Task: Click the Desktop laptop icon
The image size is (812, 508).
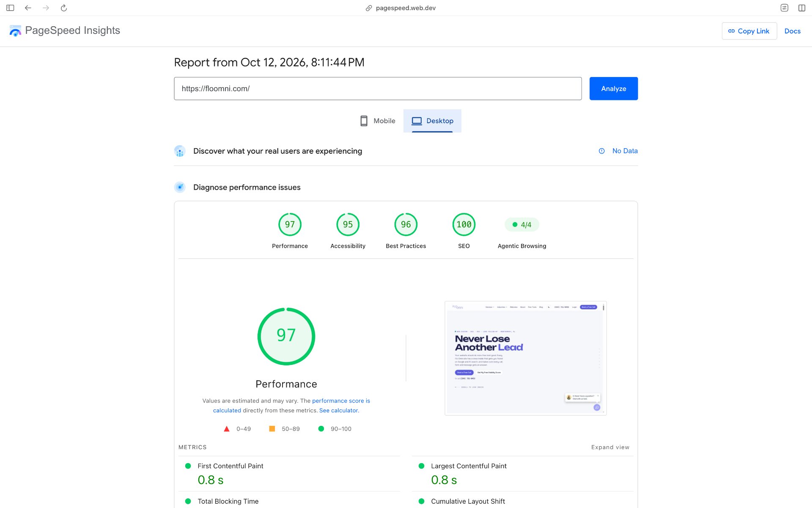Action: 417,121
